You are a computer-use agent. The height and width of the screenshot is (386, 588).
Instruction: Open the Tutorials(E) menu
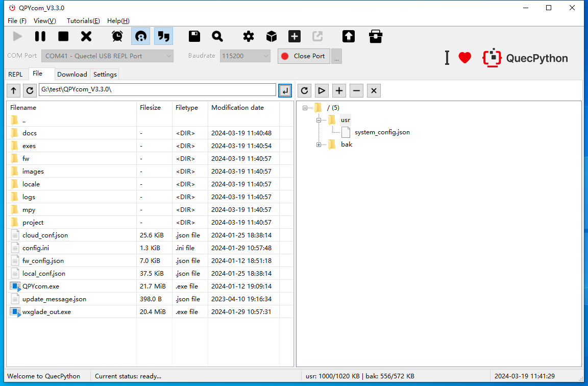pyautogui.click(x=83, y=20)
